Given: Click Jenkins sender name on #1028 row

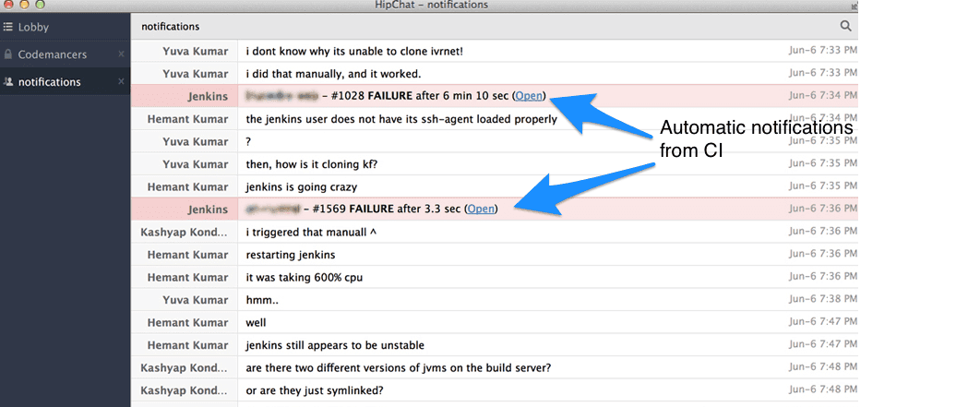Looking at the screenshot, I should pos(208,96).
